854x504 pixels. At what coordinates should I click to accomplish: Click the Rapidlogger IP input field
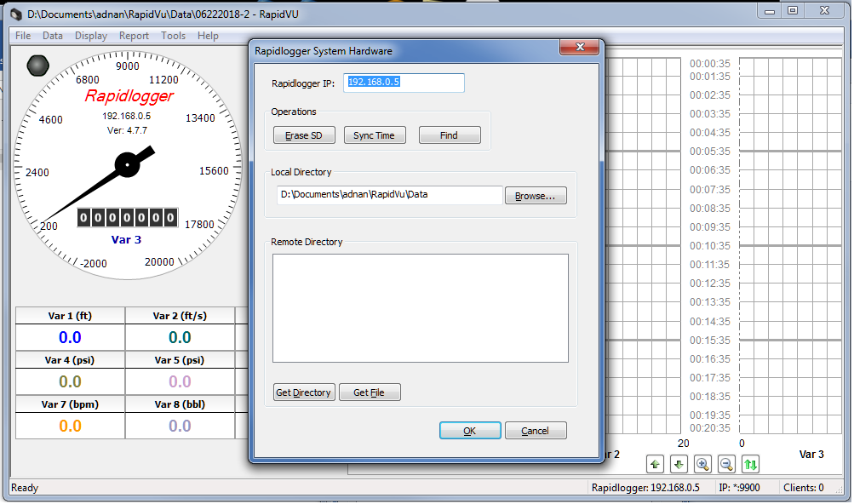tap(404, 83)
